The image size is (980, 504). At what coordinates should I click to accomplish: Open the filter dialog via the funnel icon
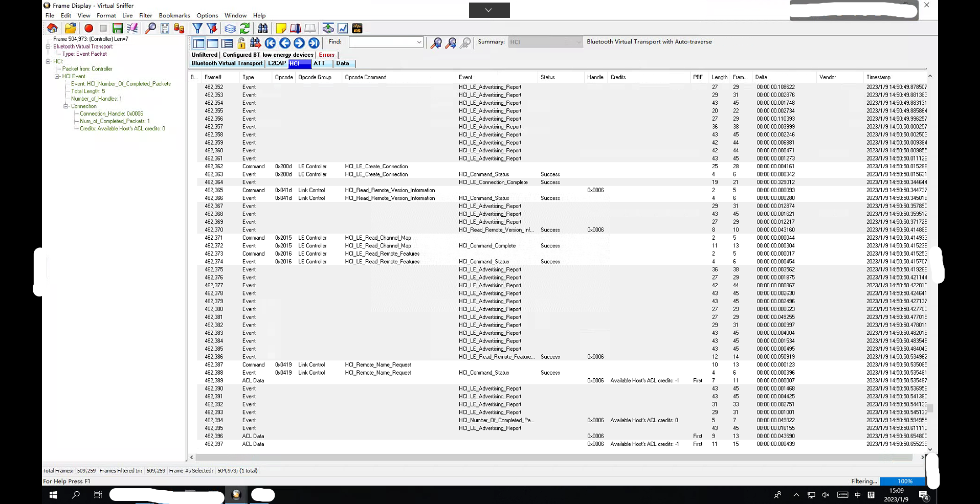(x=198, y=29)
